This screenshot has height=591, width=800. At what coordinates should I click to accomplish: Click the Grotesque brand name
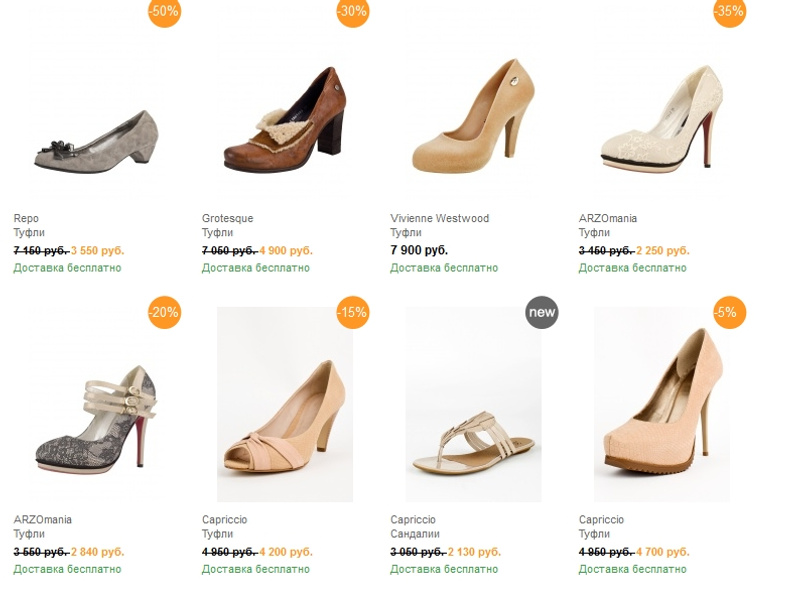227,218
